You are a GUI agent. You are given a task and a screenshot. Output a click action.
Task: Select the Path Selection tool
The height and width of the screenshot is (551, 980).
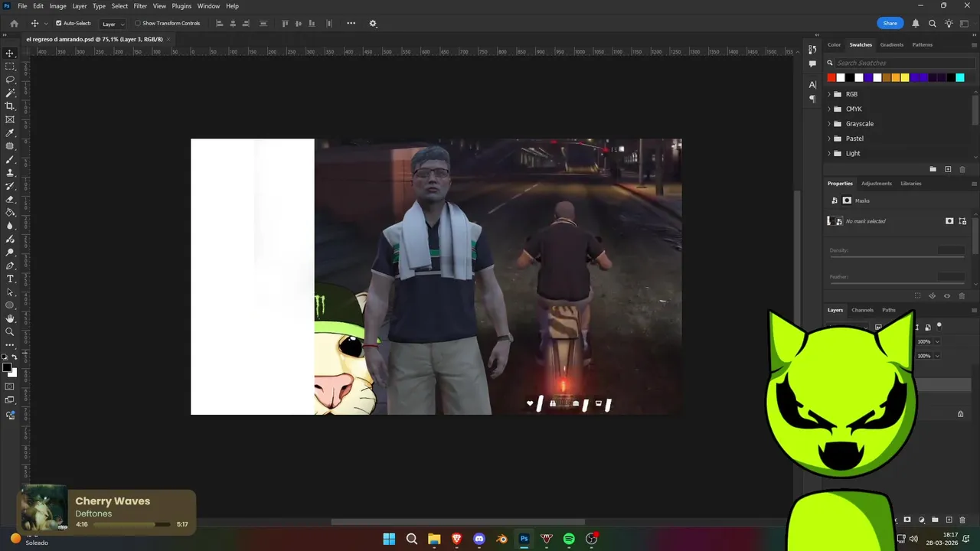tap(10, 292)
